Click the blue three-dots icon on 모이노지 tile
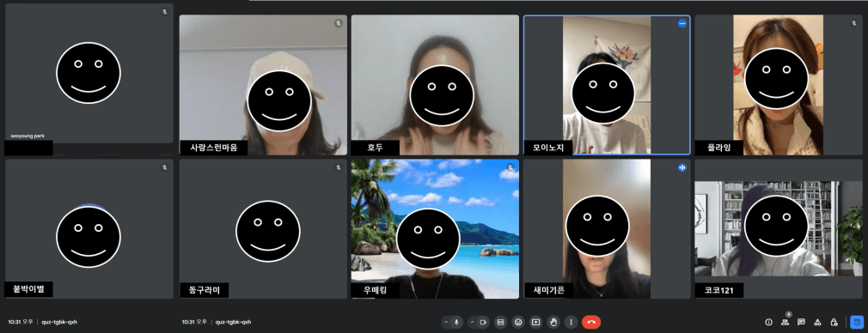The height and width of the screenshot is (333, 868). point(682,23)
